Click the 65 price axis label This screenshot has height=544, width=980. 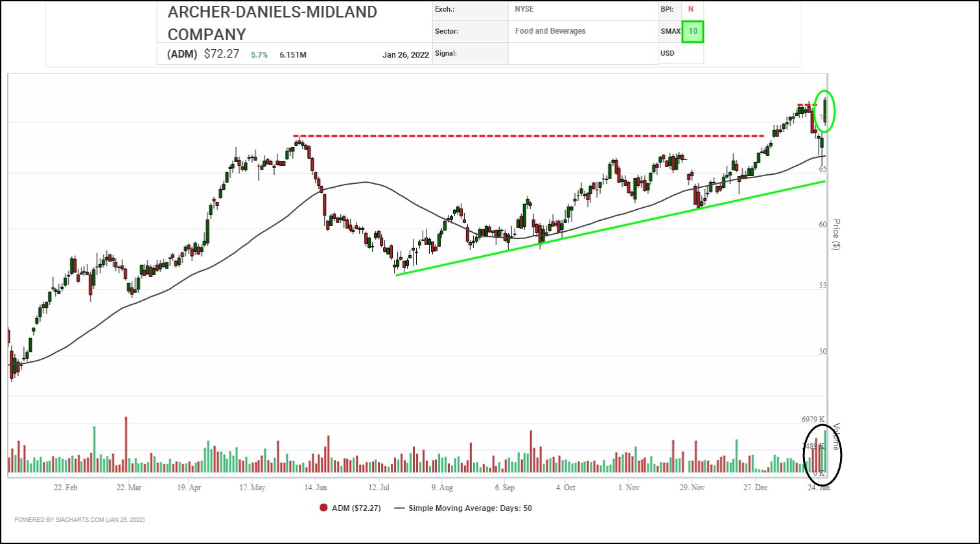[822, 168]
